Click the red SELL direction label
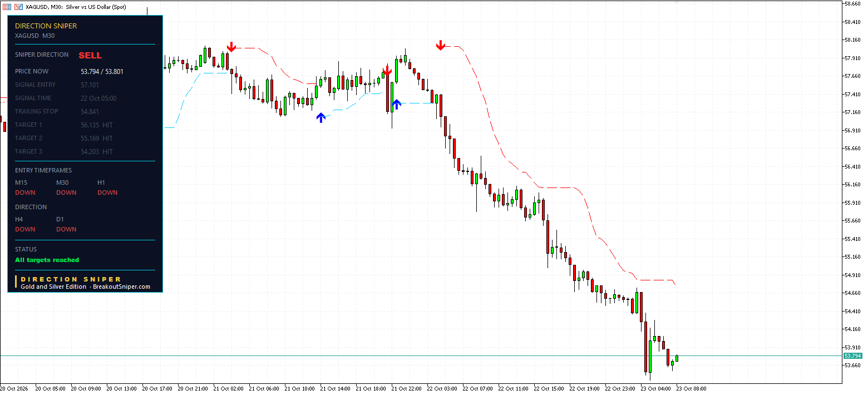This screenshot has width=868, height=395. point(90,56)
